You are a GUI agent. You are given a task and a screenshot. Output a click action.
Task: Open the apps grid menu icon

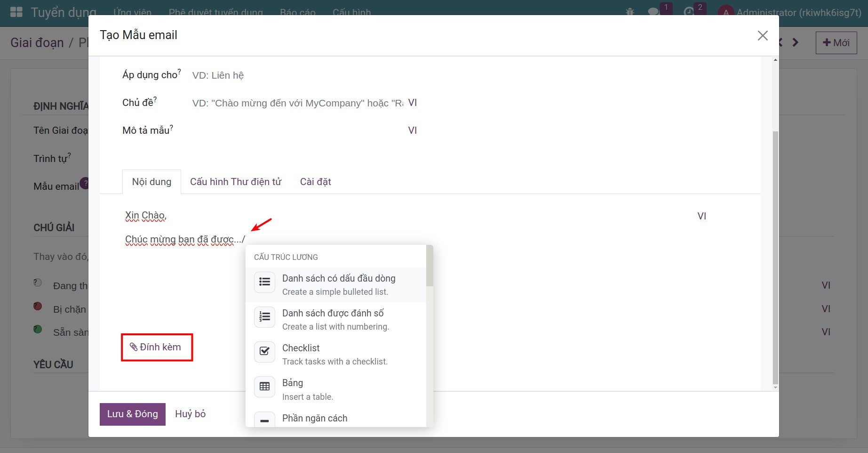click(16, 12)
